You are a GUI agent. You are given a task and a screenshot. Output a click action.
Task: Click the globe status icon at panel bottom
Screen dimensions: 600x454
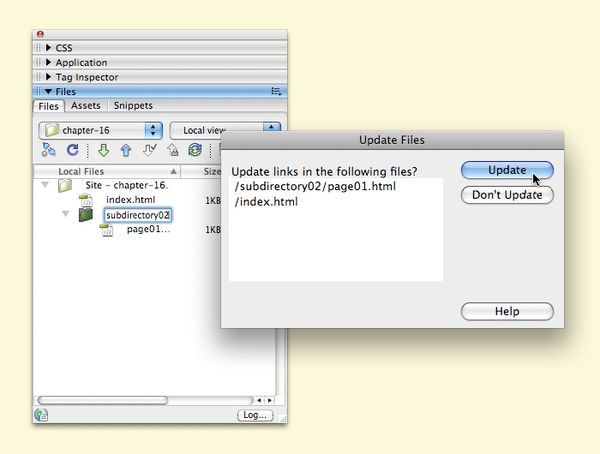pyautogui.click(x=41, y=415)
